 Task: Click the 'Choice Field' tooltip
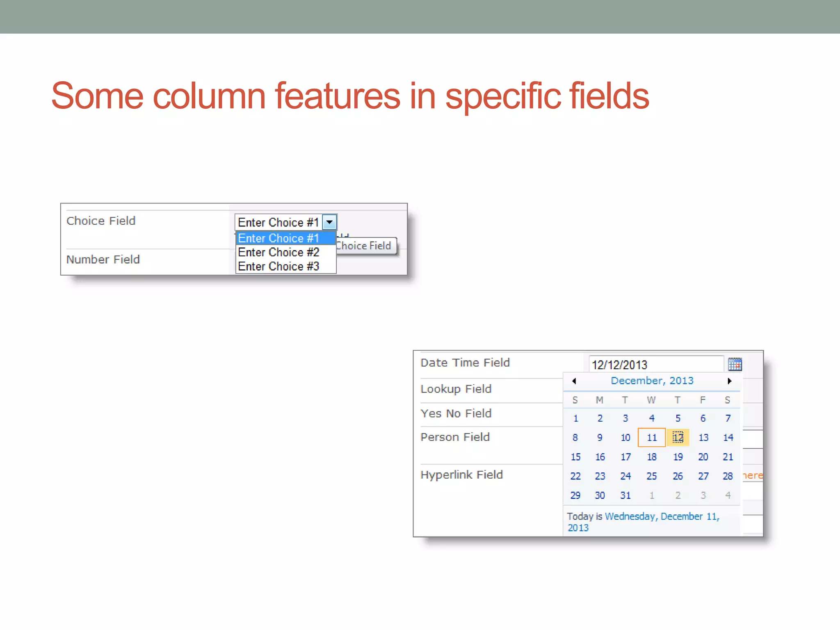366,246
